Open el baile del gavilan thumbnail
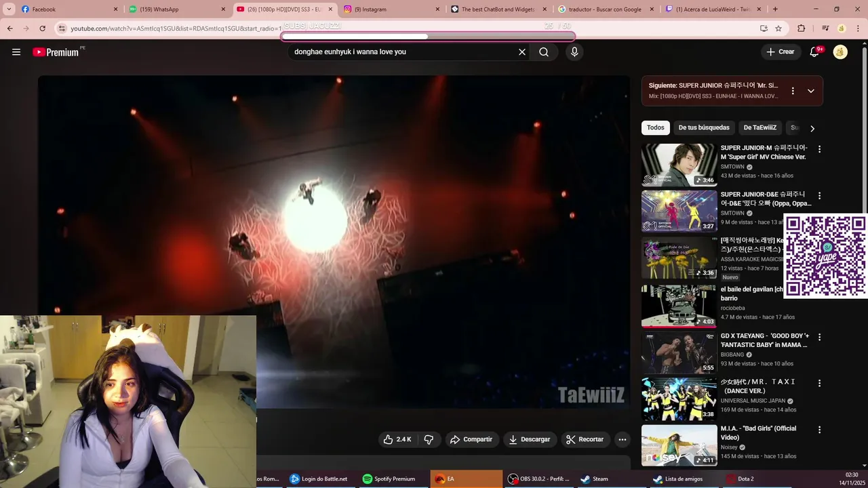This screenshot has height=488, width=868. (x=679, y=305)
